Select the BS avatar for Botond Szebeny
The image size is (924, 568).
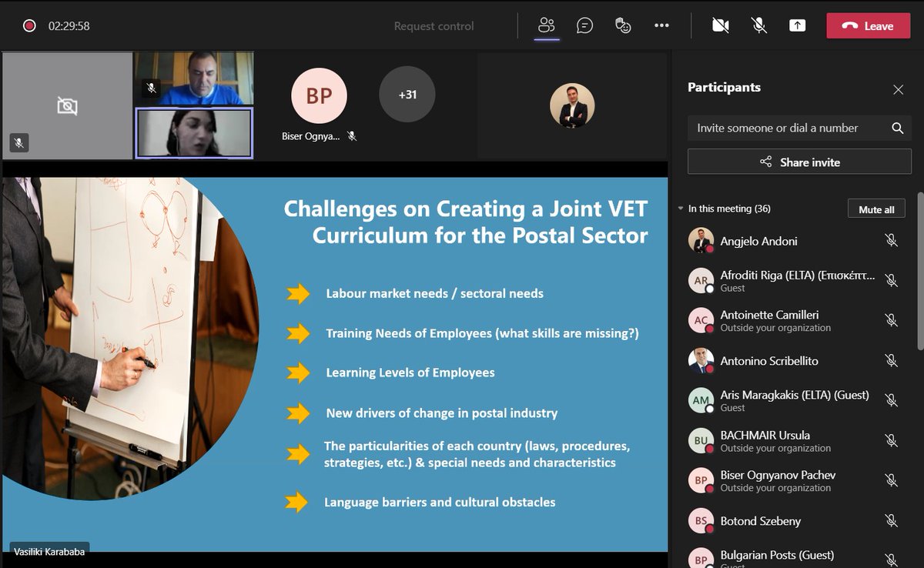pyautogui.click(x=701, y=521)
